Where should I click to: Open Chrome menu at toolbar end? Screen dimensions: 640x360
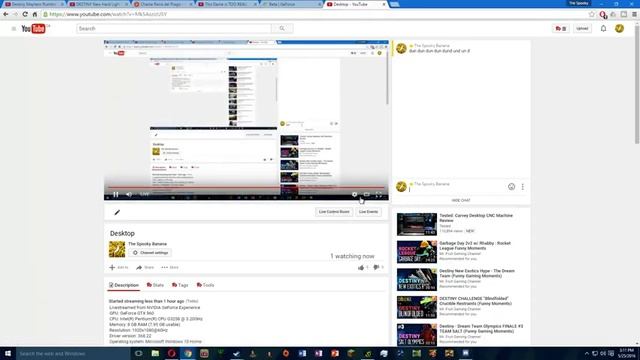[x=634, y=14]
